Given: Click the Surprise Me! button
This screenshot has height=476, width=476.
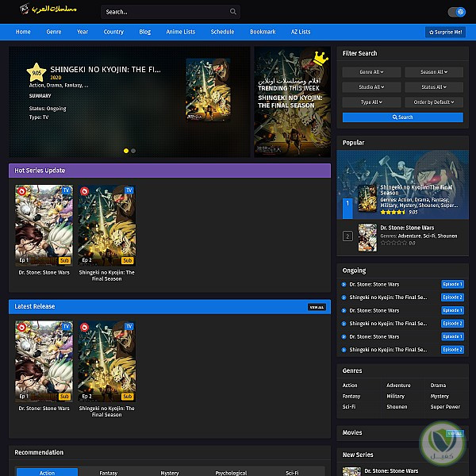Looking at the screenshot, I should pyautogui.click(x=445, y=32).
